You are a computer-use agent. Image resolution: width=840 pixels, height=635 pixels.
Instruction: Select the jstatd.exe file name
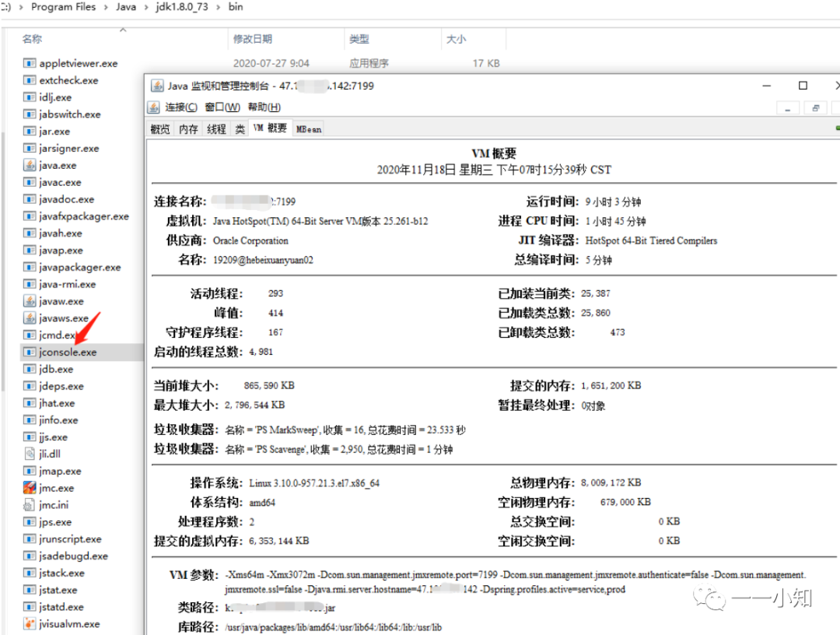[x=61, y=607]
